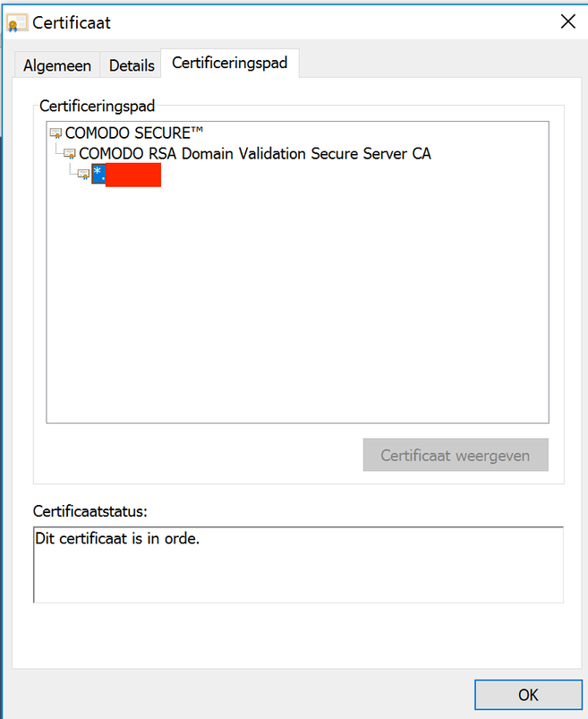Click the COMODO SECURE certificate icon
The width and height of the screenshot is (588, 719).
coord(55,133)
